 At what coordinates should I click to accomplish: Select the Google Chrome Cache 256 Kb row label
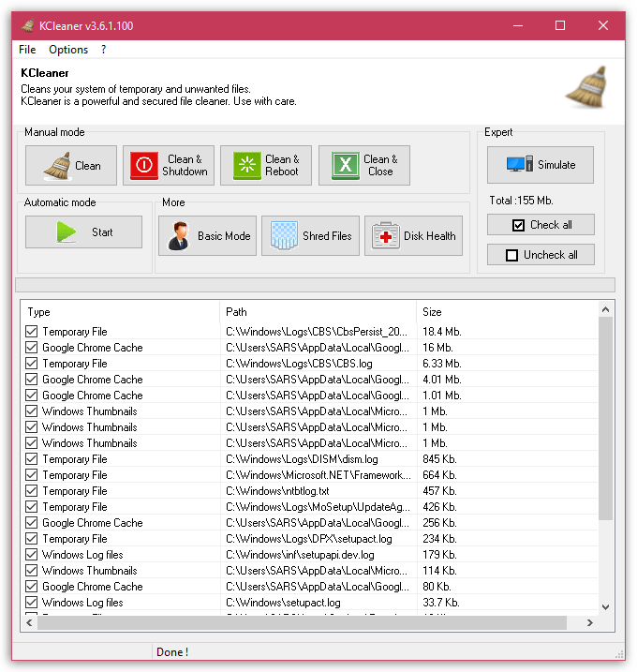click(x=93, y=523)
